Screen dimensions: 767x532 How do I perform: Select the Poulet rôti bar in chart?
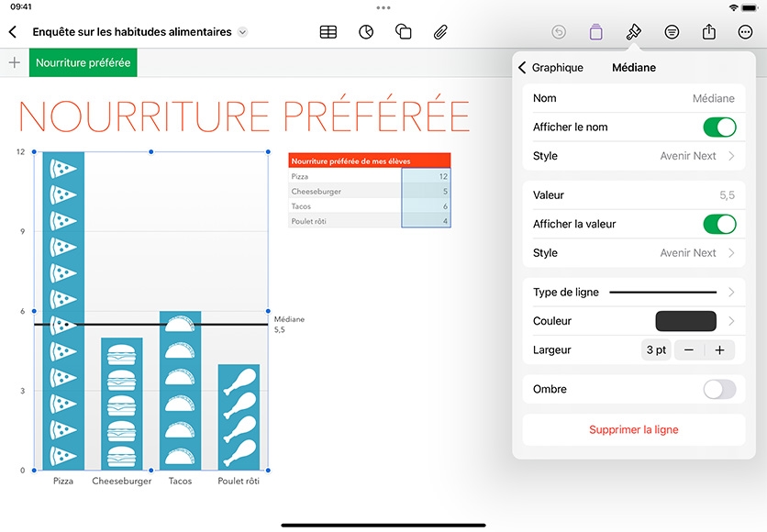[x=239, y=417]
